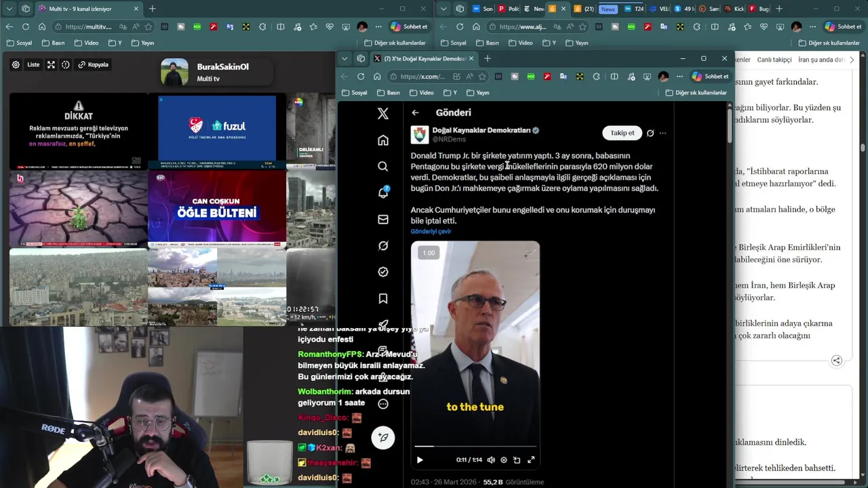
Task: Refresh the X browser window
Action: coord(361,77)
